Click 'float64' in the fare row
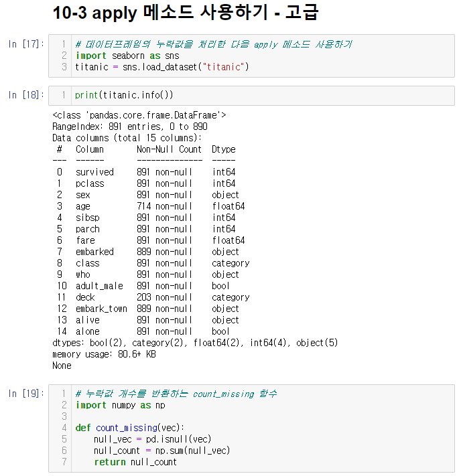Image resolution: width=461 pixels, height=476 pixels. 228,240
